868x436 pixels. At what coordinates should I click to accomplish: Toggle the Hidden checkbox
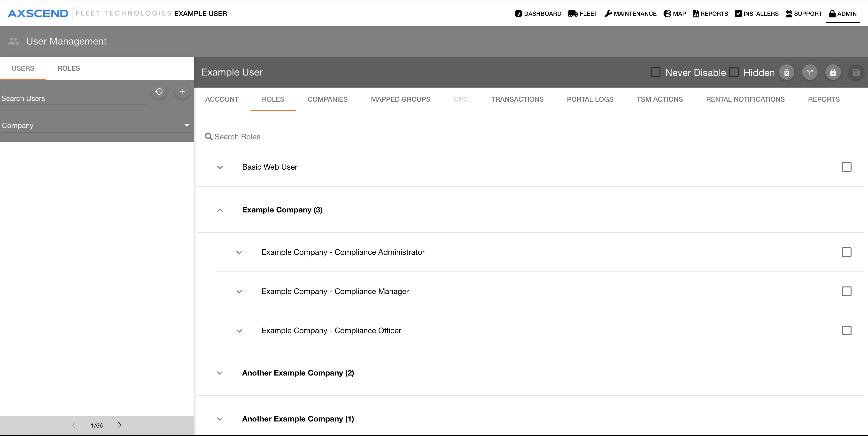coord(734,72)
